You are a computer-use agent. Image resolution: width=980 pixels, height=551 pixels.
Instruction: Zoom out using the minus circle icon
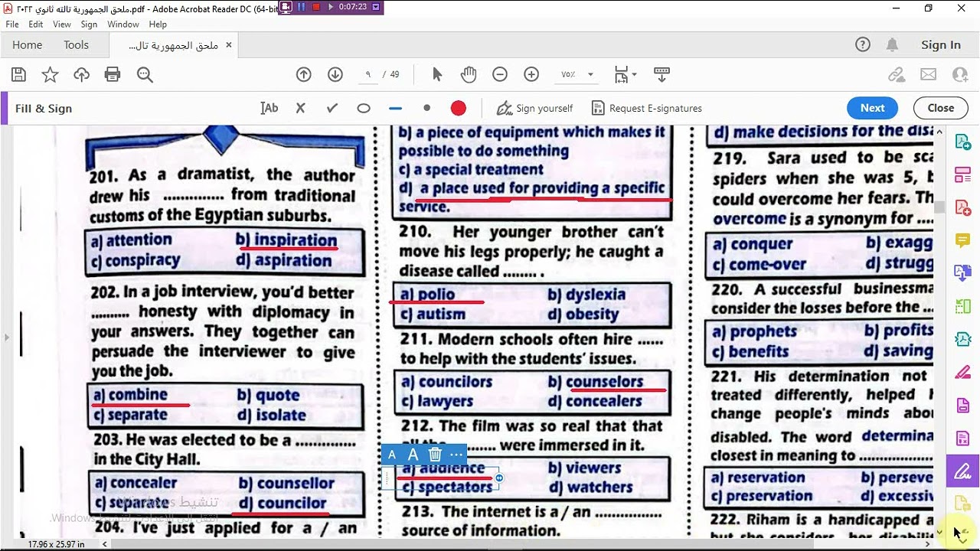[500, 74]
